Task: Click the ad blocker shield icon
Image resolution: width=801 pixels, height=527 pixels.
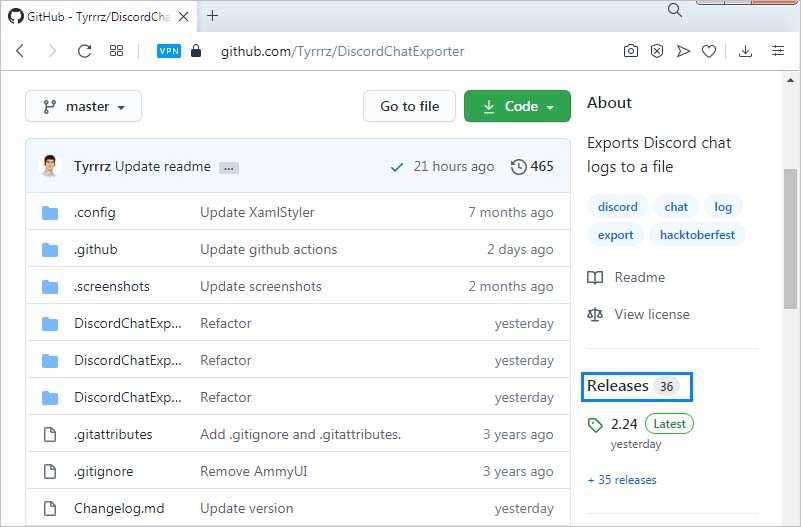Action: (x=657, y=51)
